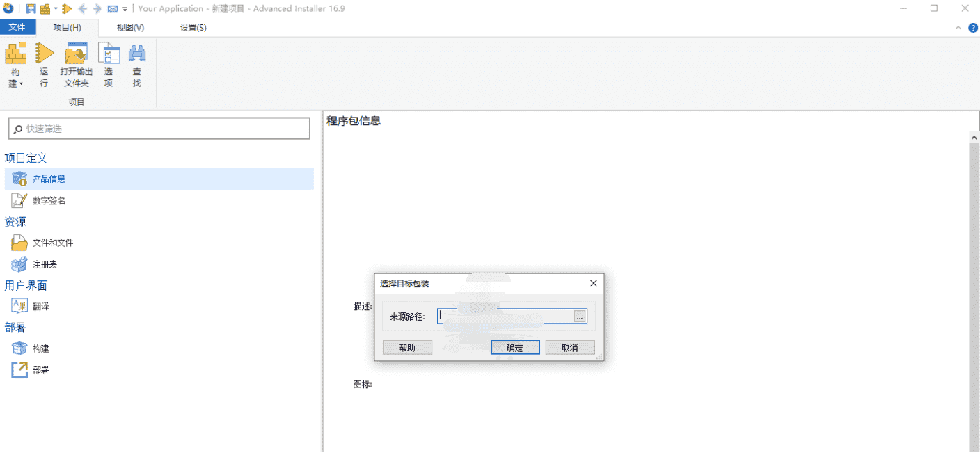Screen dimensions: 980x452
Task: Click 帮助 in the dialog
Action: (x=407, y=347)
